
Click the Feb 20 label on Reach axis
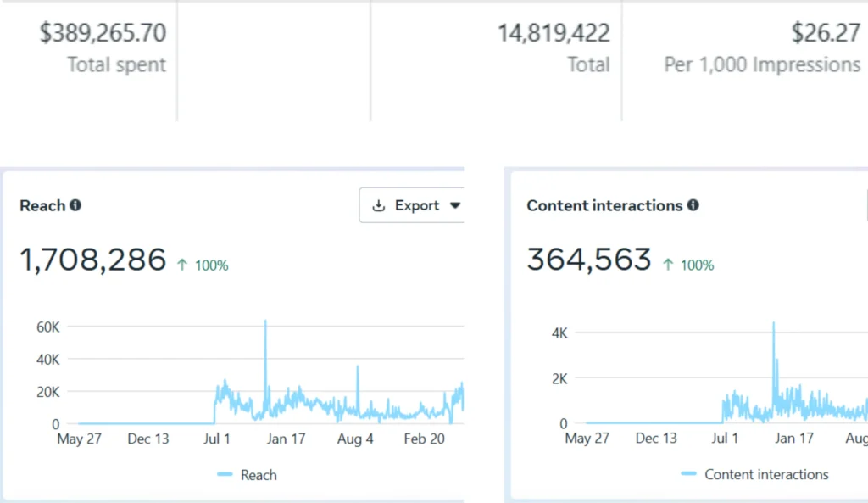pos(424,439)
